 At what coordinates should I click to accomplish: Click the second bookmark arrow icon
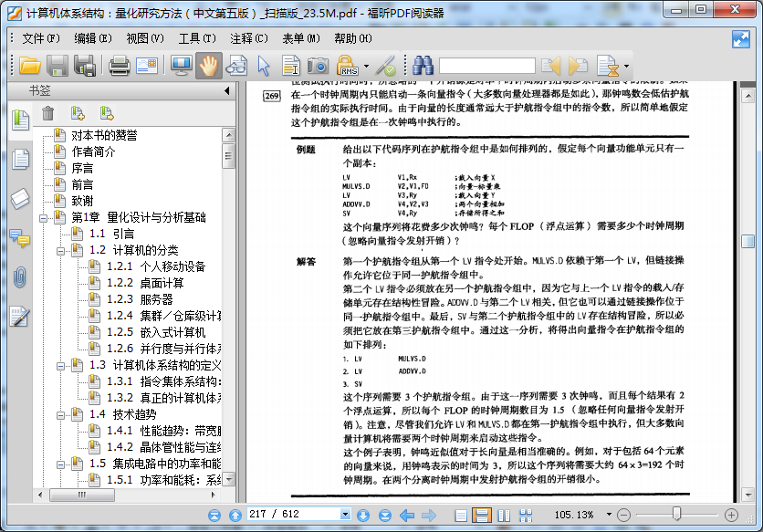[x=107, y=113]
